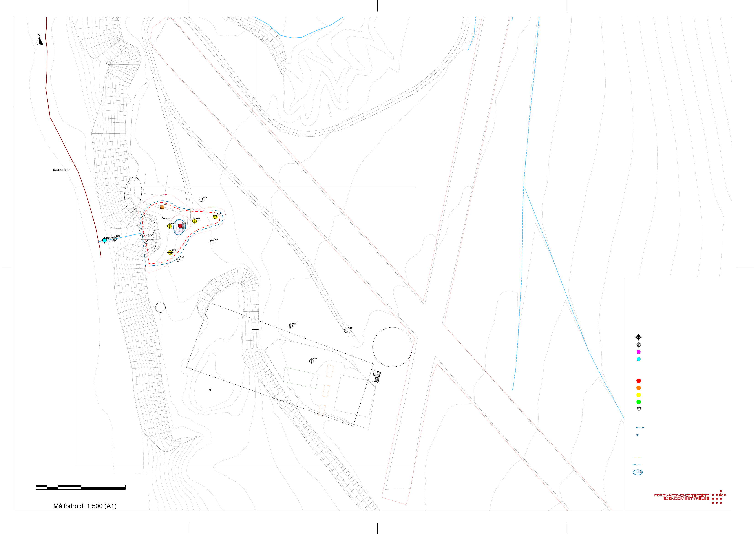The height and width of the screenshot is (534, 756).
Task: Click the larger hatched square symbol
Action: point(377,374)
